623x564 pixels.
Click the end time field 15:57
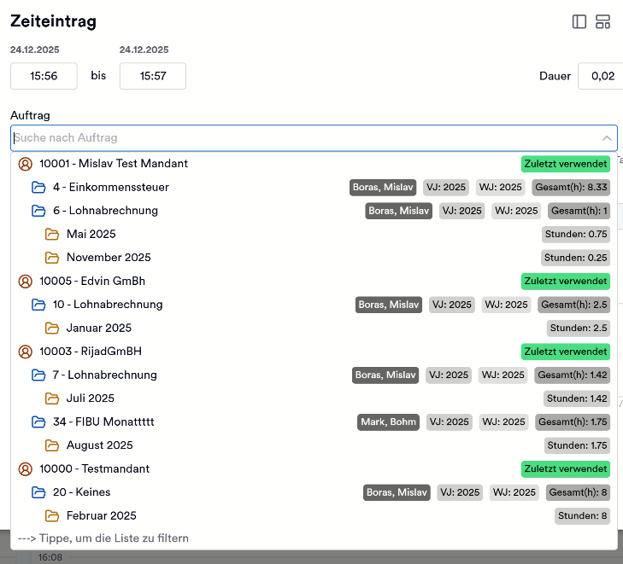pos(152,76)
